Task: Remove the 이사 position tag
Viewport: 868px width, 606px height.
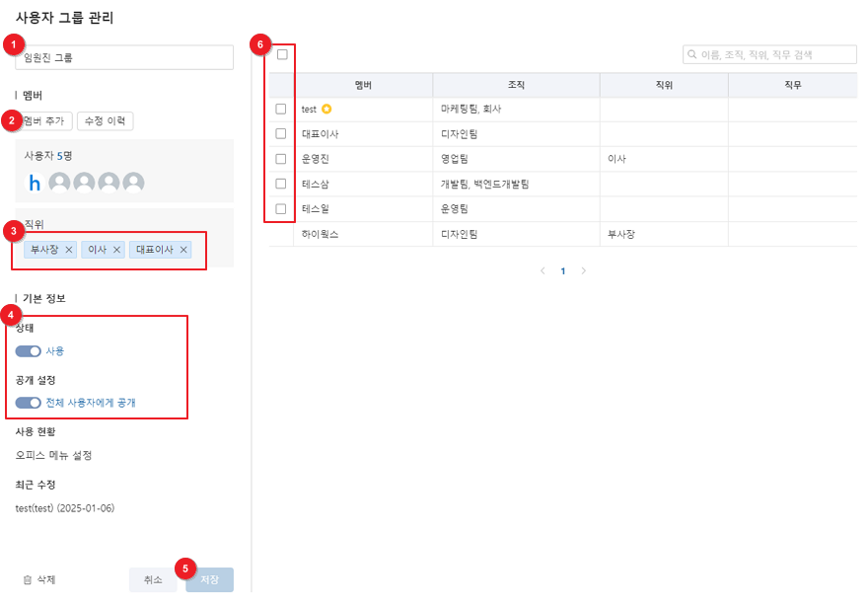Action: click(116, 250)
